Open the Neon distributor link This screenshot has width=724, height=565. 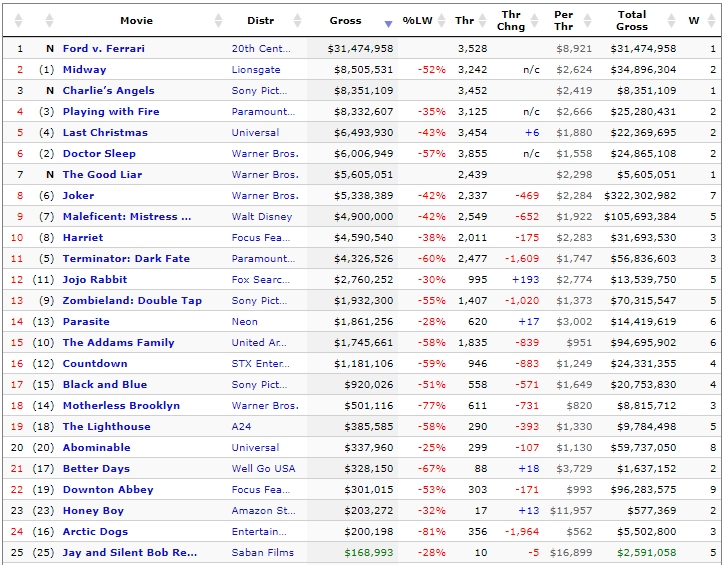(x=245, y=322)
